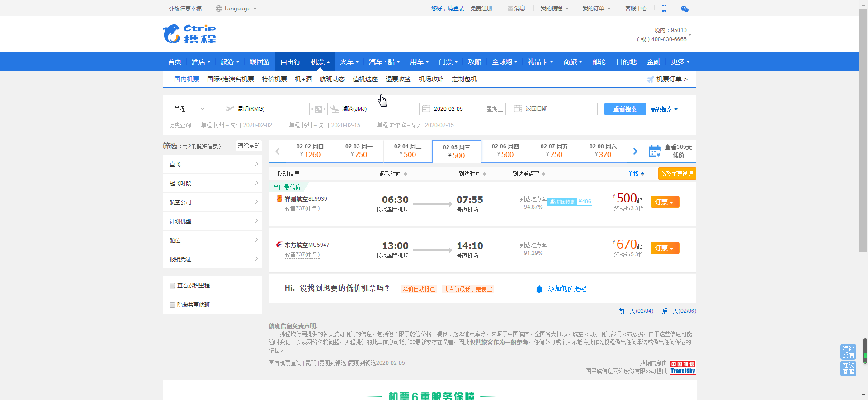Click 客服中心 link
Image resolution: width=868 pixels, height=400 pixels.
point(636,9)
